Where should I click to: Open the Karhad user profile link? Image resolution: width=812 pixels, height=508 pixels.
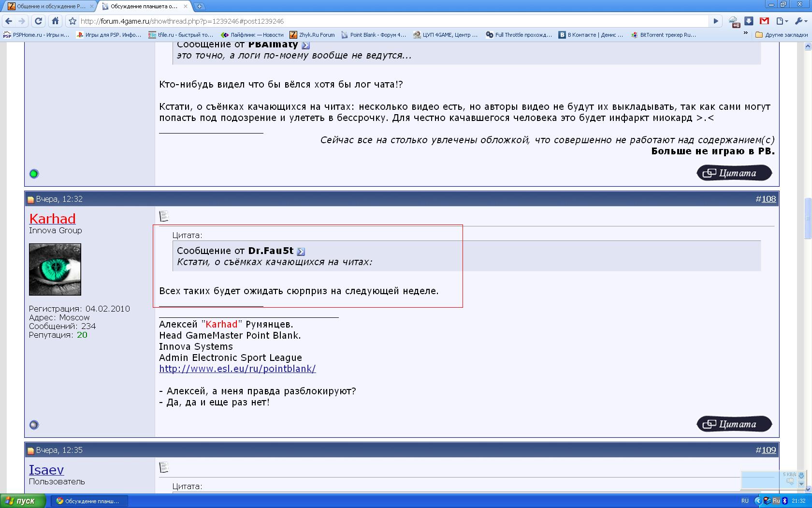pyautogui.click(x=52, y=219)
